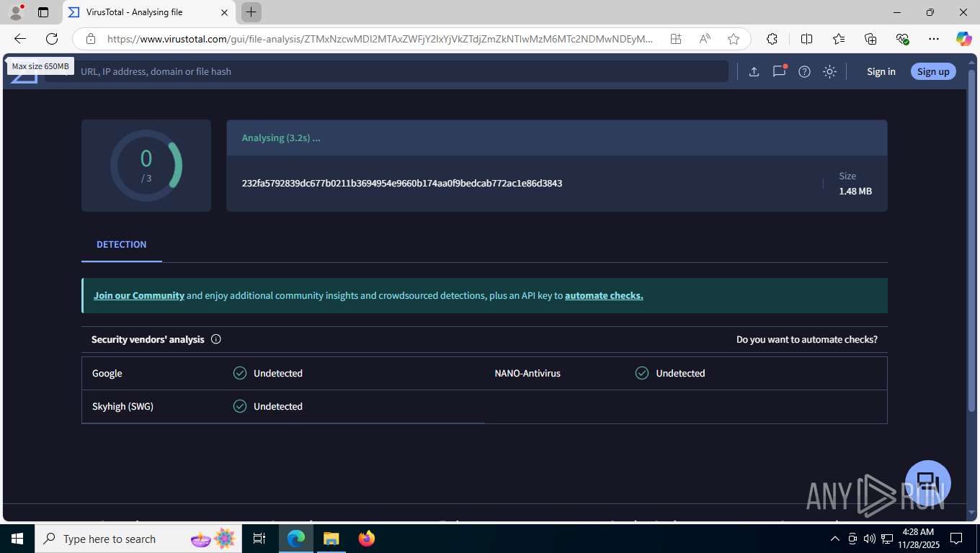Viewport: 980px width, 553px height.
Task: Click the NANO-Antivirus vendor name
Action: pyautogui.click(x=527, y=373)
